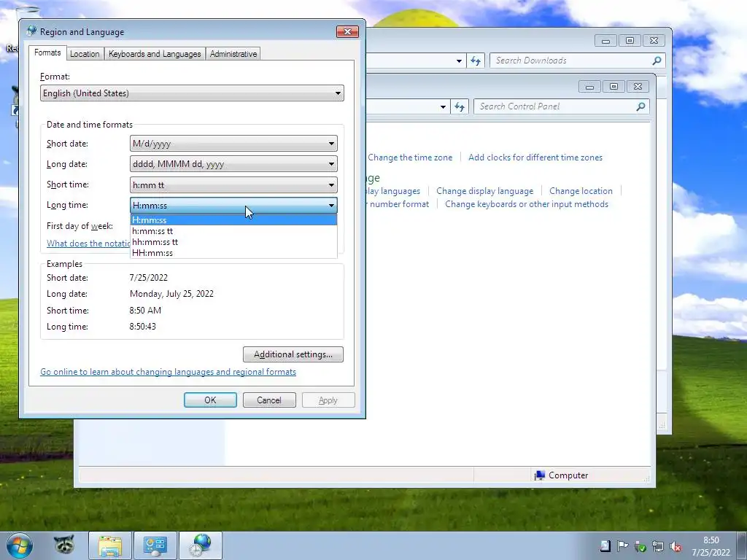Image resolution: width=747 pixels, height=560 pixels.
Task: Choose HH:mm:ss from Long time list
Action: pyautogui.click(x=233, y=253)
